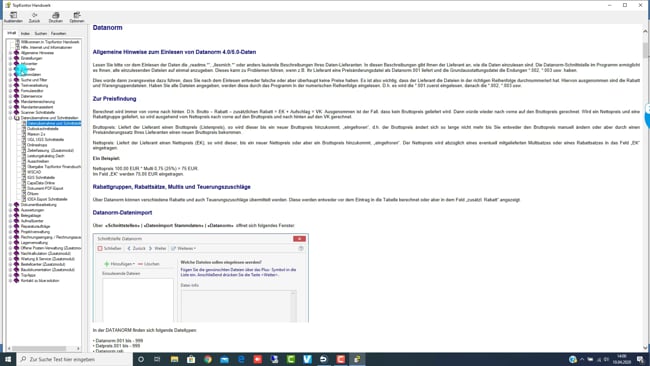
Task: Expand the Allgemeine Hinweise node
Action: coord(10,53)
